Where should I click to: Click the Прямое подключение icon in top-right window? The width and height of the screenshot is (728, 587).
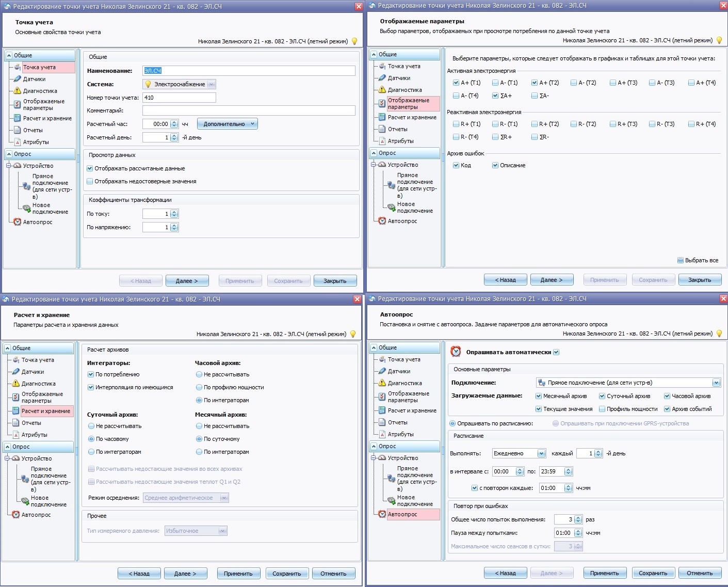click(391, 185)
